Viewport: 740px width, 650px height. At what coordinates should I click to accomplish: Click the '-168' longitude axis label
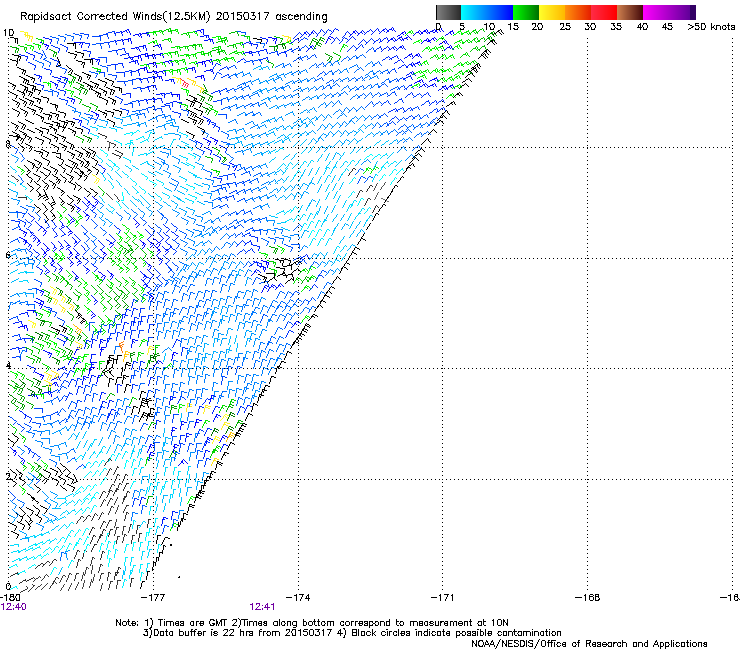[588, 598]
